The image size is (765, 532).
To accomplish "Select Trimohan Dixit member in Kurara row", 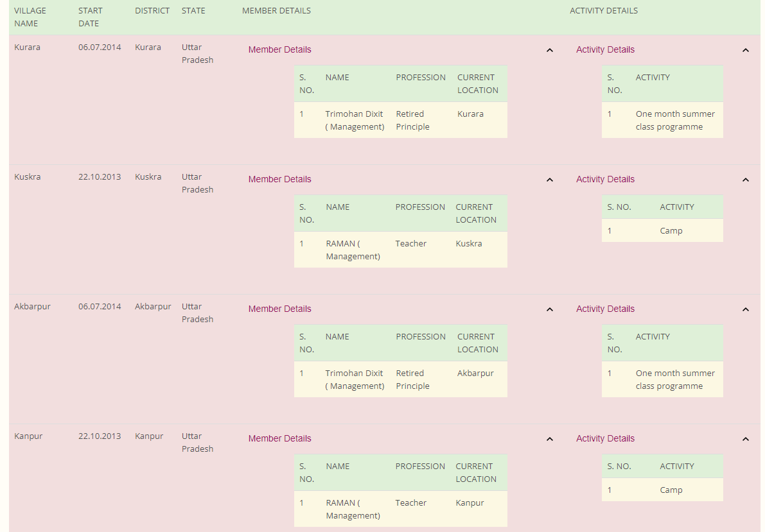I will coord(355,120).
